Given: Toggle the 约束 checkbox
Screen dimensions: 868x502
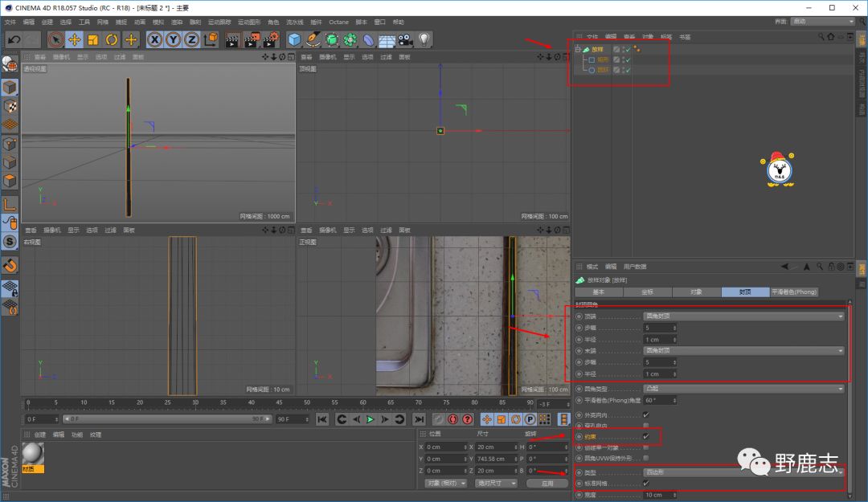Looking at the screenshot, I should [646, 436].
